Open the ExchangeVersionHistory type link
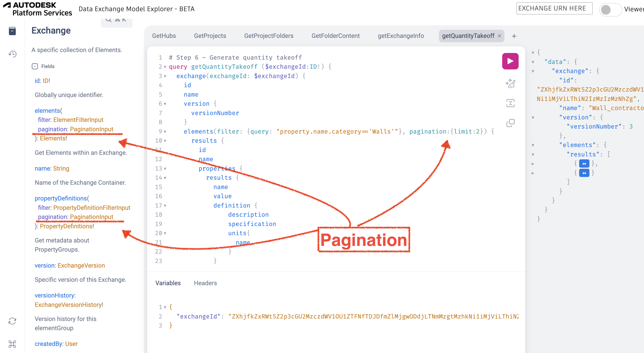The height and width of the screenshot is (353, 644). pos(68,305)
